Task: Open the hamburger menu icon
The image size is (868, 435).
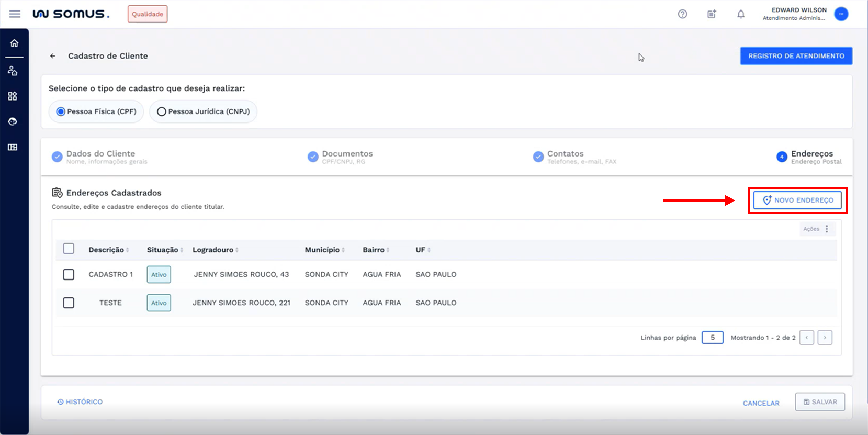Action: (x=14, y=14)
